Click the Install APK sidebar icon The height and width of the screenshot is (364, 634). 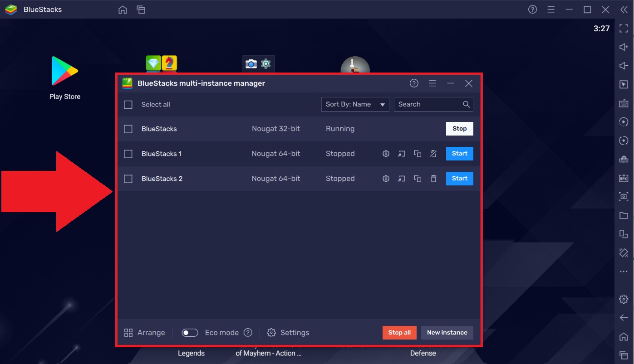pos(624,178)
